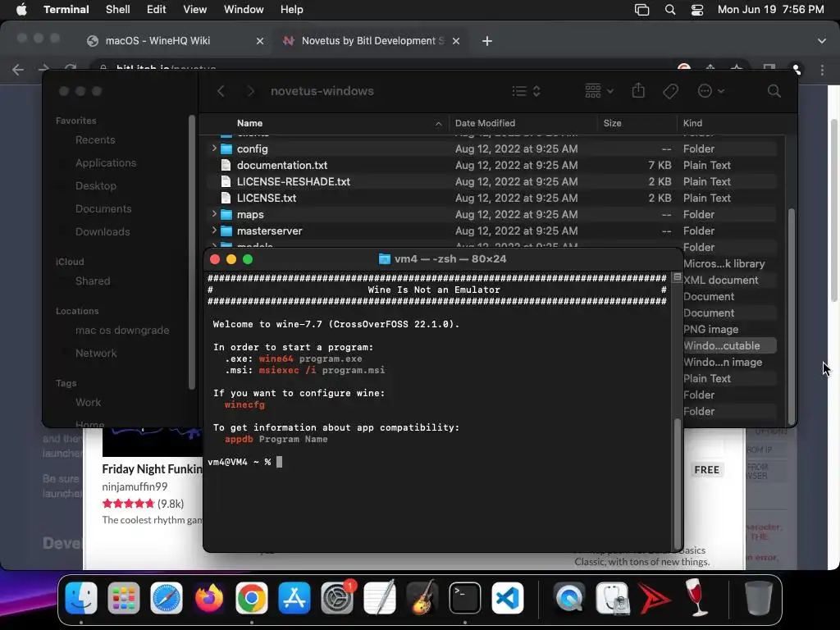
Task: Open Chrome's three-dot menu
Action: coord(822,70)
